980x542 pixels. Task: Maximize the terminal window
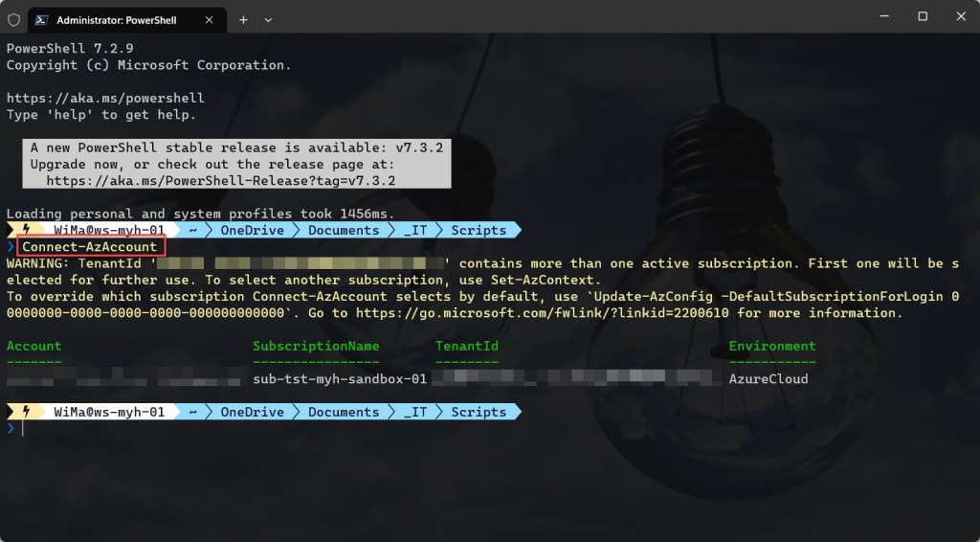pos(923,16)
